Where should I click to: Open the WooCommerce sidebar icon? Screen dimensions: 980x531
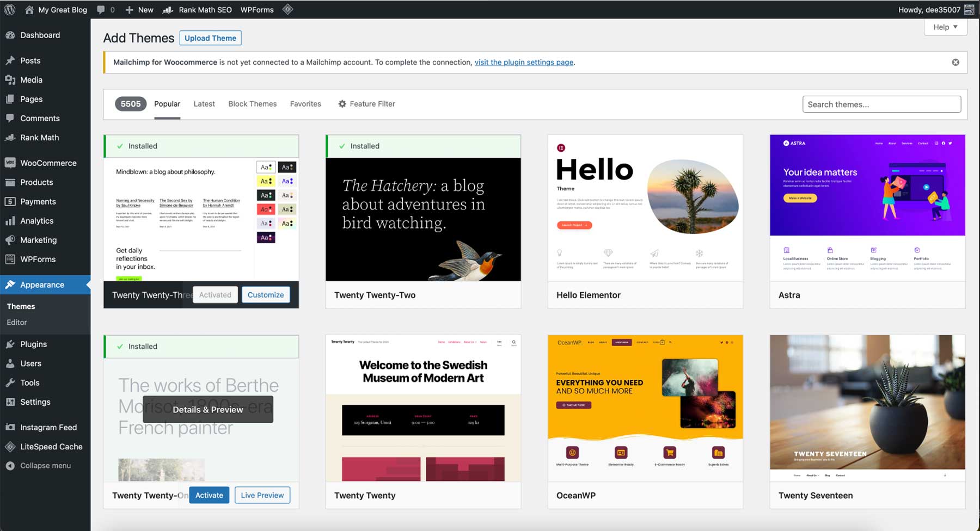(x=10, y=163)
